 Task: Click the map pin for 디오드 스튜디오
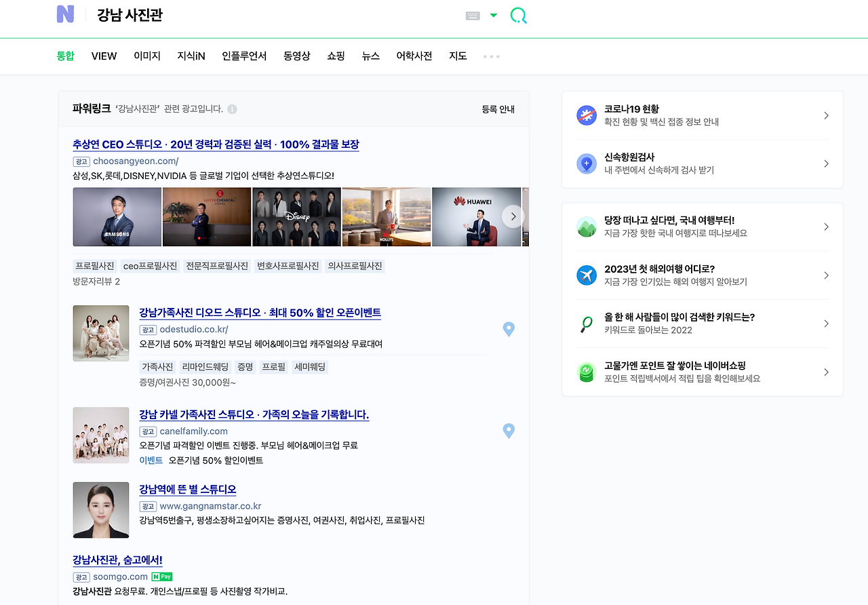point(509,329)
